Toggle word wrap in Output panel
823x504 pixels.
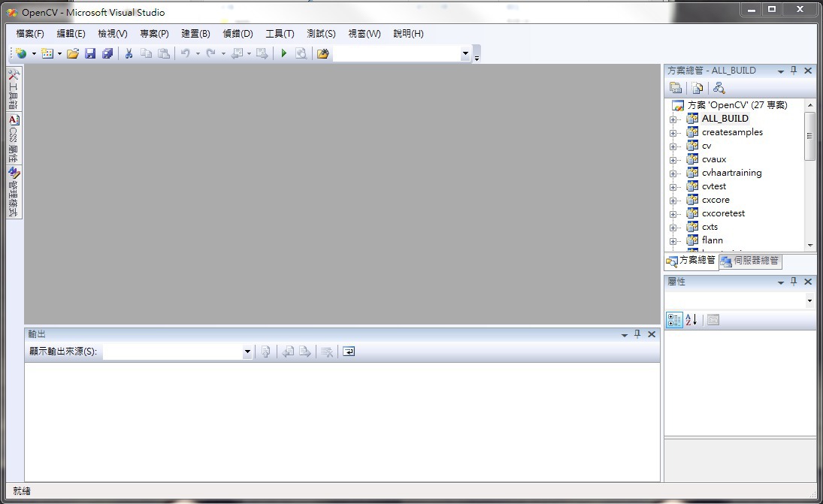(x=349, y=352)
